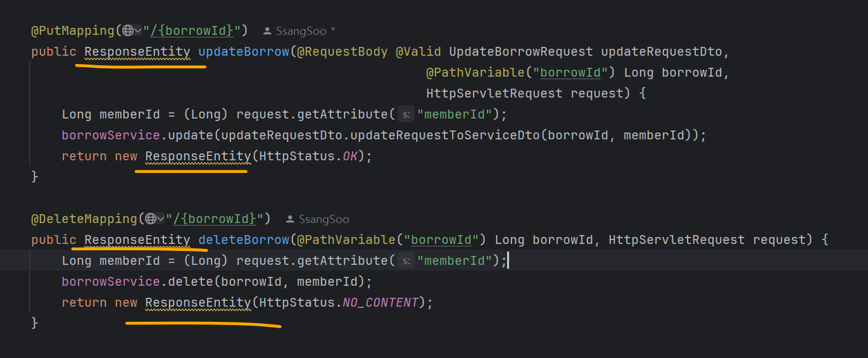Click the borrowService.update call

pos(137,135)
